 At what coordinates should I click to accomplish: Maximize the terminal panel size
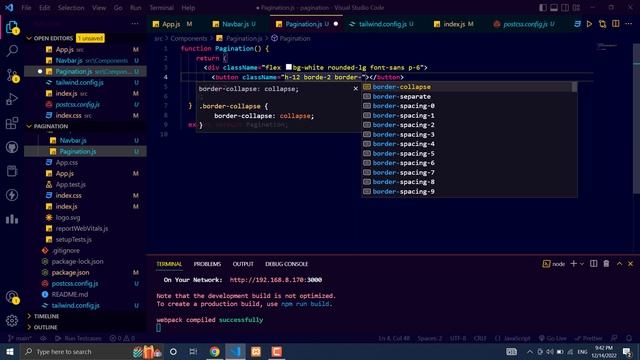pos(619,264)
